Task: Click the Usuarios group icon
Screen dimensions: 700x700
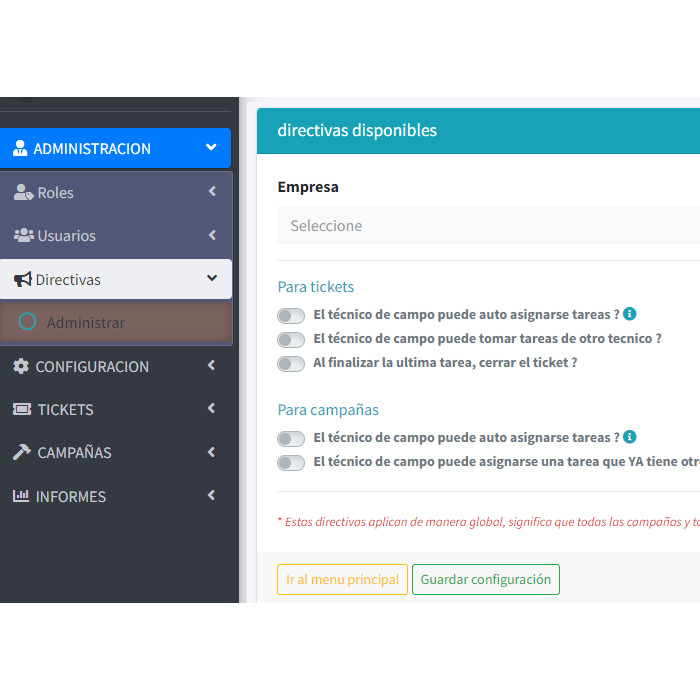Action: click(x=23, y=236)
